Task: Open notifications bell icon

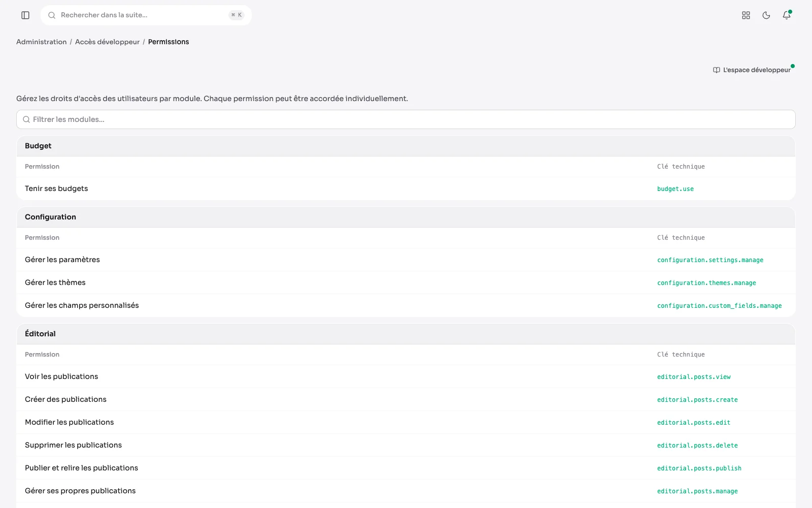Action: point(787,15)
